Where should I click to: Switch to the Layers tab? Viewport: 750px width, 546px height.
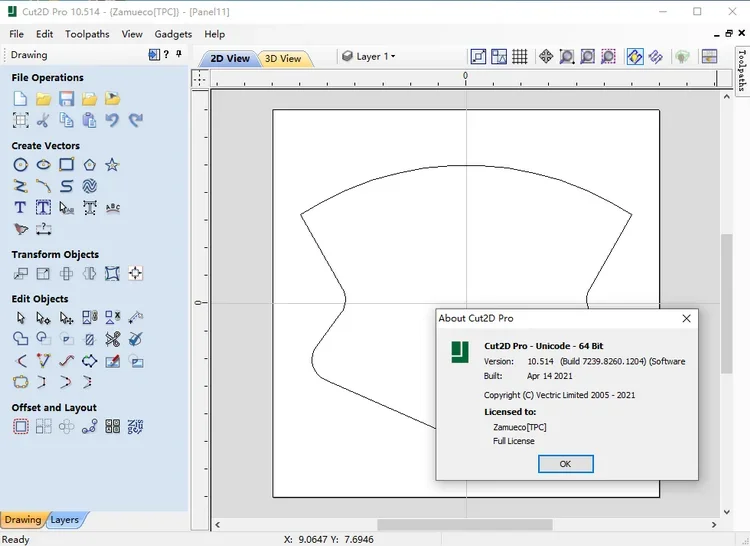(65, 520)
